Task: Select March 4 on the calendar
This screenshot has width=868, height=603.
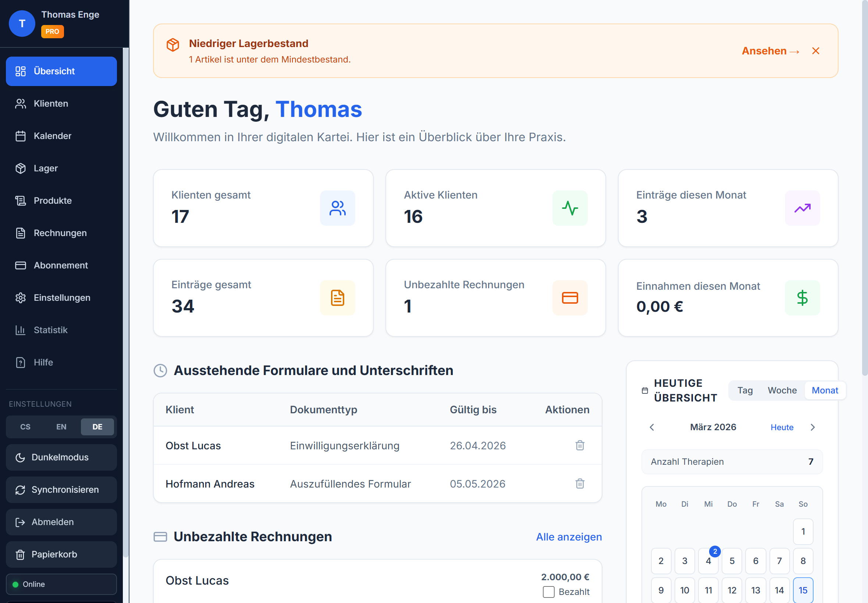Action: pos(708,561)
